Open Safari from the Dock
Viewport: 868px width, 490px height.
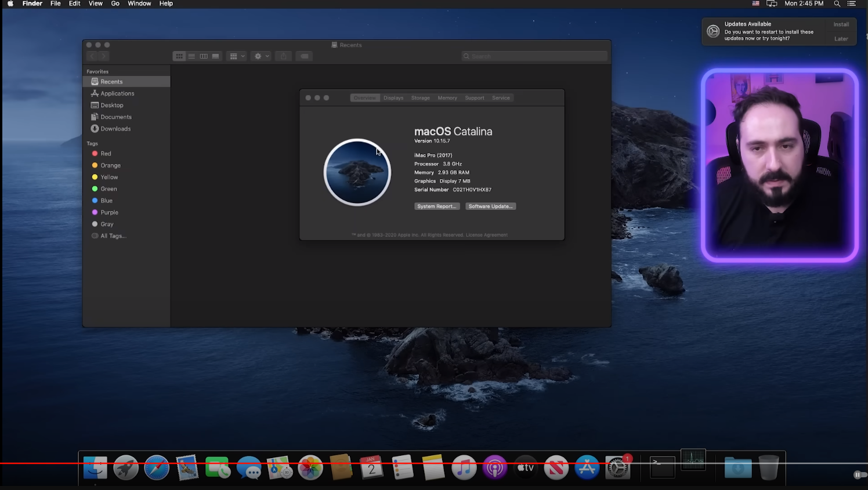[x=157, y=467]
